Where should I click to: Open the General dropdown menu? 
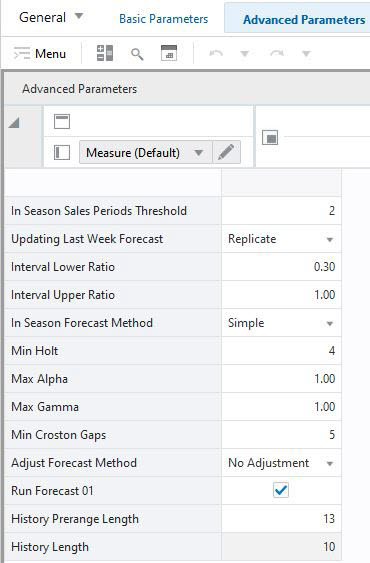point(51,17)
